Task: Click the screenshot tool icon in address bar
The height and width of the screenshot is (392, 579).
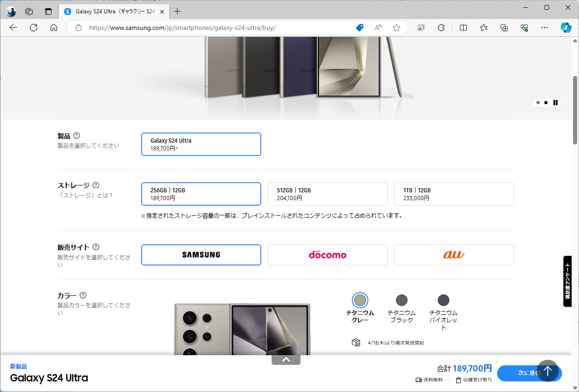Action: click(421, 28)
